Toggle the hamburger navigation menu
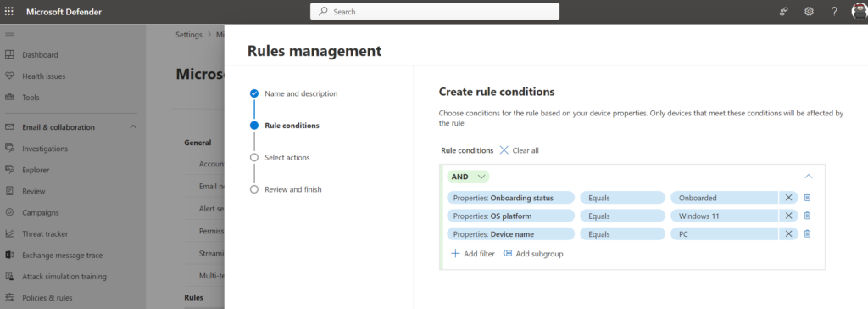The width and height of the screenshot is (868, 309). coord(8,35)
